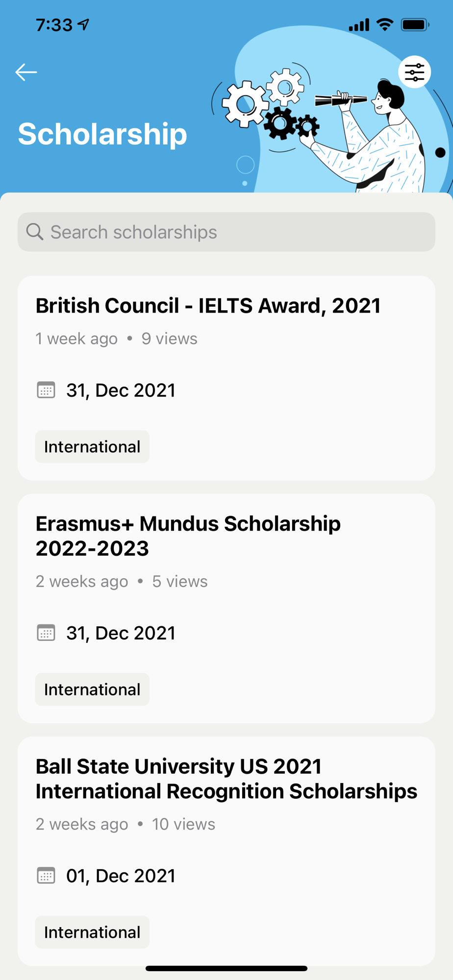This screenshot has width=453, height=980.
Task: Tap the Wi-Fi status icon
Action: (385, 24)
